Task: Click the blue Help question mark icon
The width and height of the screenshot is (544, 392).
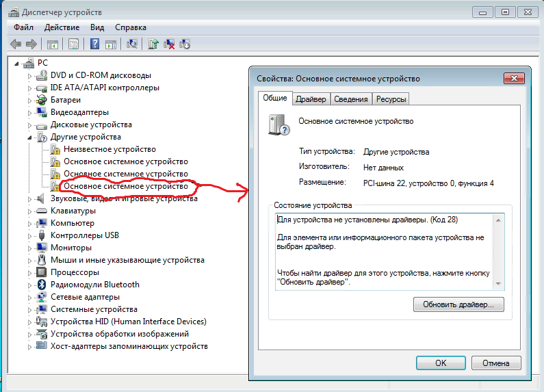Action: pyautogui.click(x=95, y=44)
